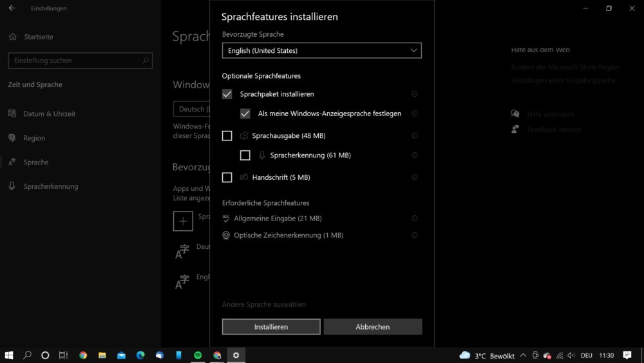The width and height of the screenshot is (644, 363).
Task: Show info icon for Spracherkennung row
Action: [415, 155]
